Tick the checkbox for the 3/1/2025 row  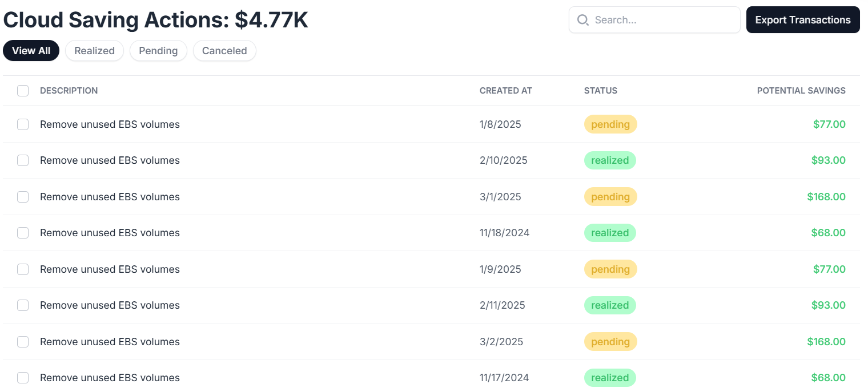23,197
